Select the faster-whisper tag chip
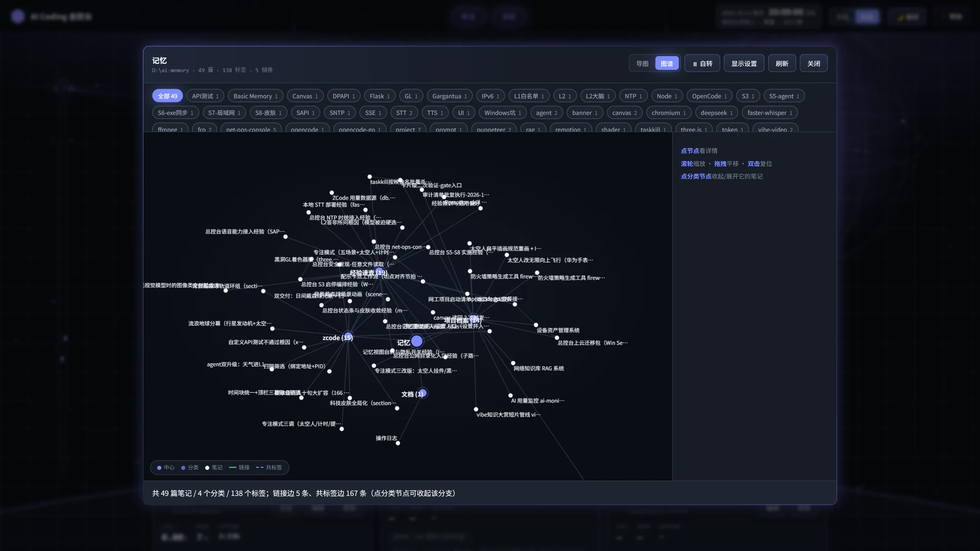Screen dimensions: 980x551 770,113
